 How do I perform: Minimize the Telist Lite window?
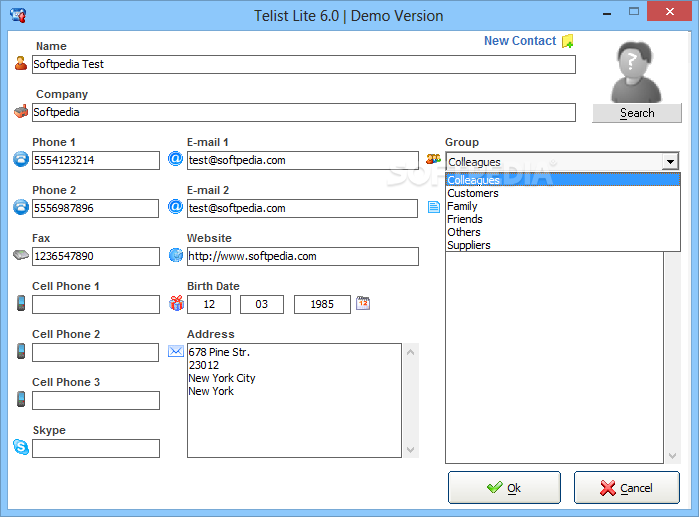click(607, 12)
